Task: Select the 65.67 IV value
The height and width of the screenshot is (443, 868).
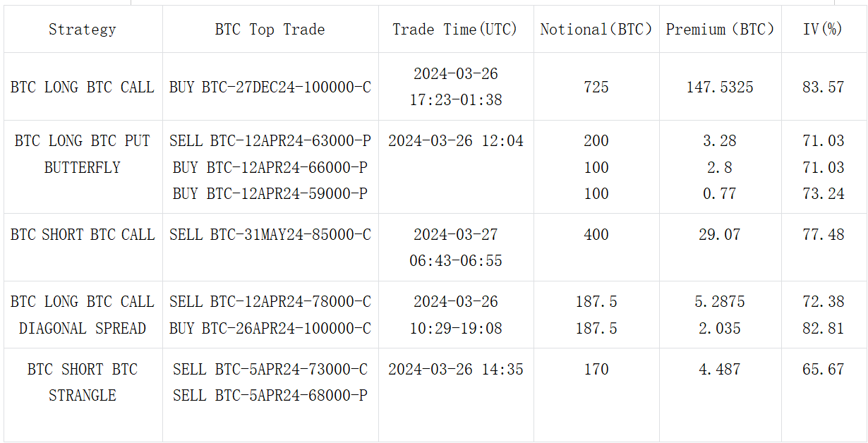Action: click(x=823, y=370)
